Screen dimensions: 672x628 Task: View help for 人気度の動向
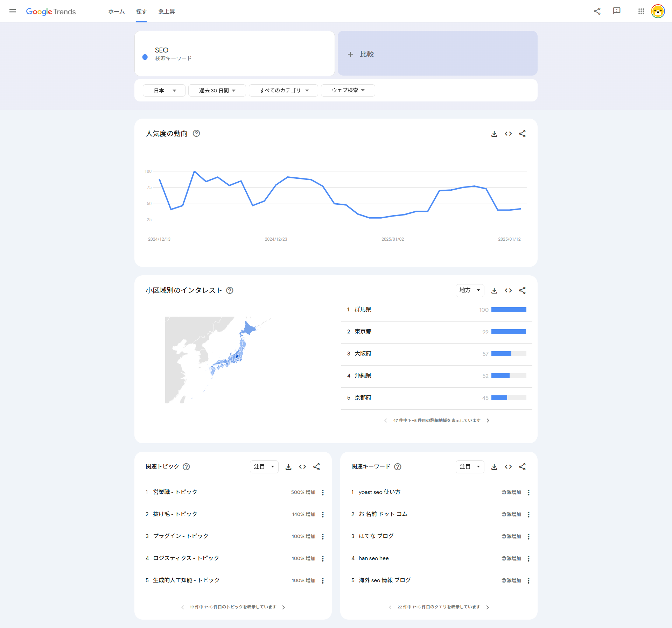click(196, 133)
